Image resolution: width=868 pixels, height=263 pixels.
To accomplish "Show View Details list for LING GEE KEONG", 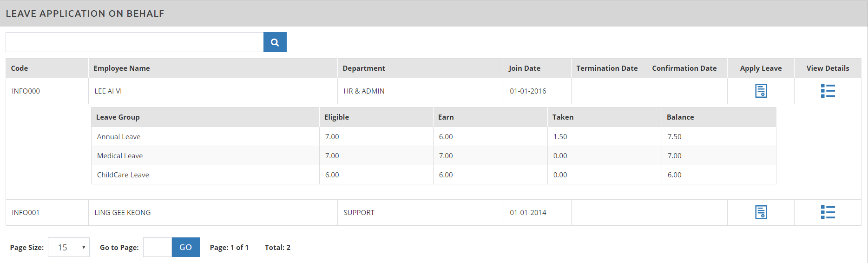I will [828, 212].
